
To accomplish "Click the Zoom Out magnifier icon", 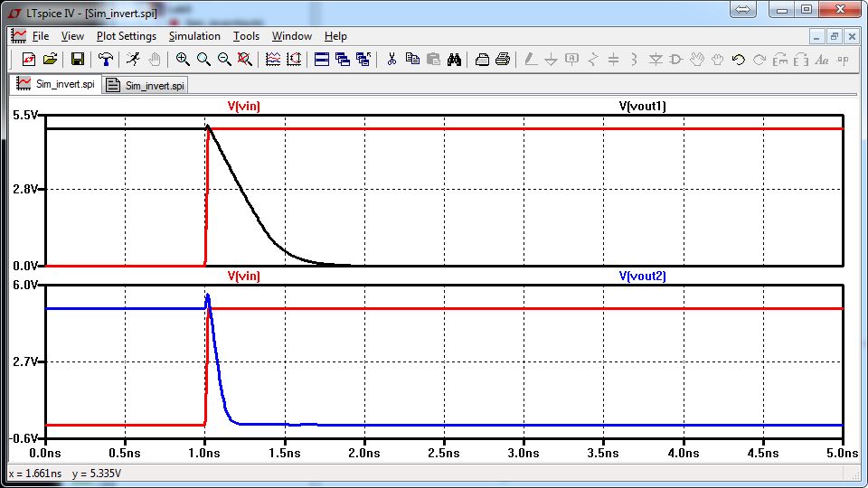I will pyautogui.click(x=224, y=60).
